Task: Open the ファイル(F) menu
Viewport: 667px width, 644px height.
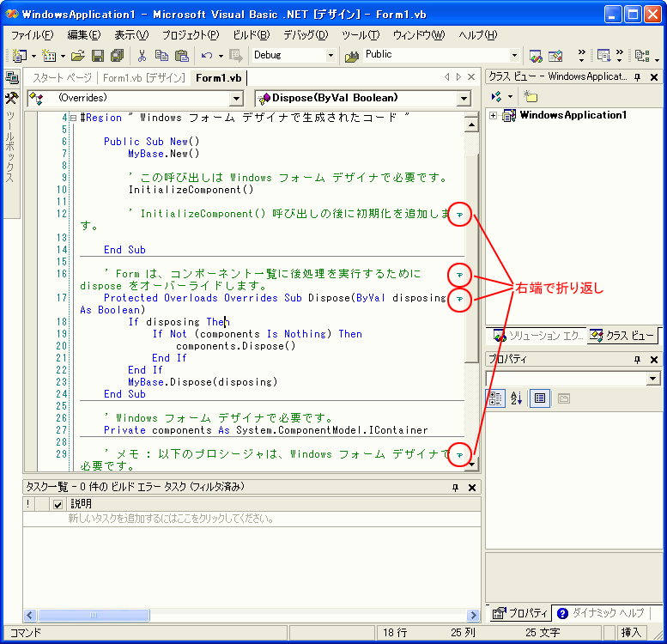Action: (x=33, y=35)
